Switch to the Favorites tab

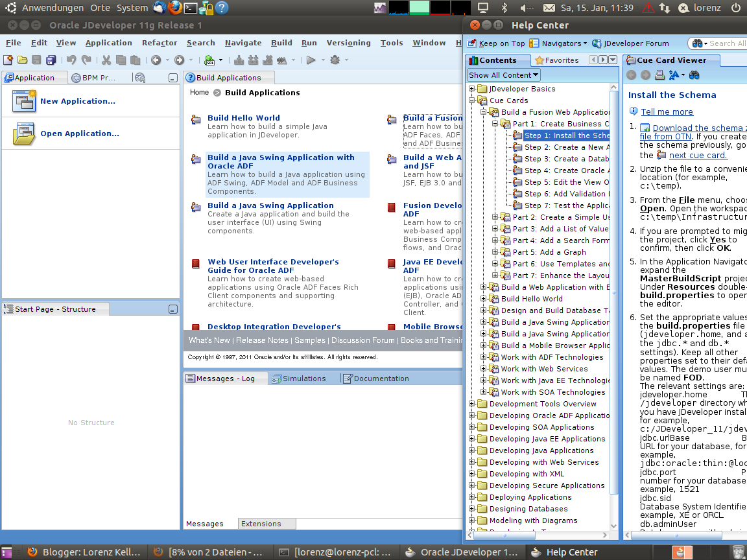pos(556,60)
